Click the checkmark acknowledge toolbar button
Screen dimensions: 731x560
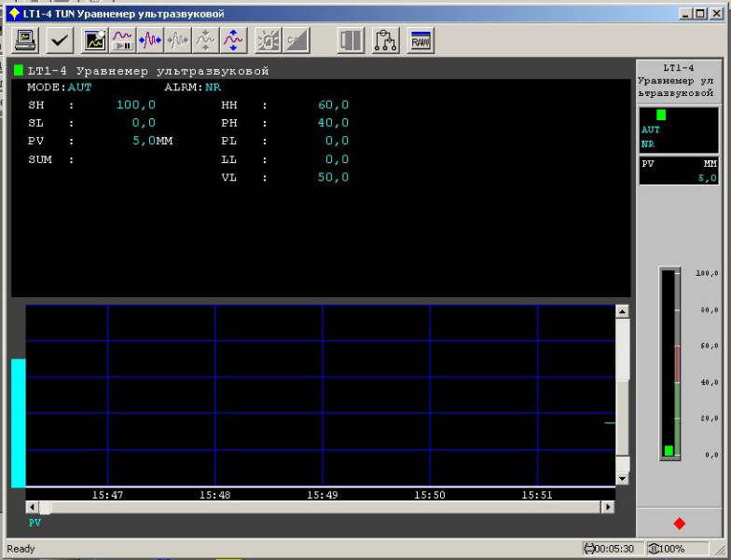tap(60, 40)
